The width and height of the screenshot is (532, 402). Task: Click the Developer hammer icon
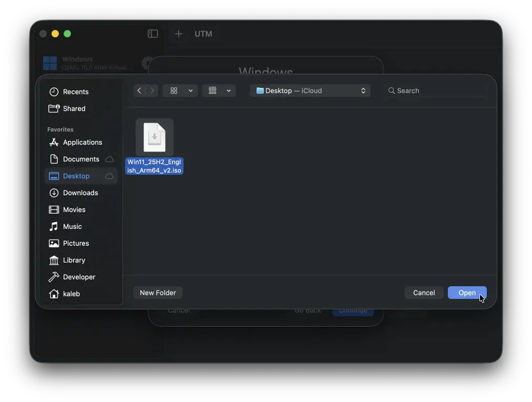click(x=54, y=277)
